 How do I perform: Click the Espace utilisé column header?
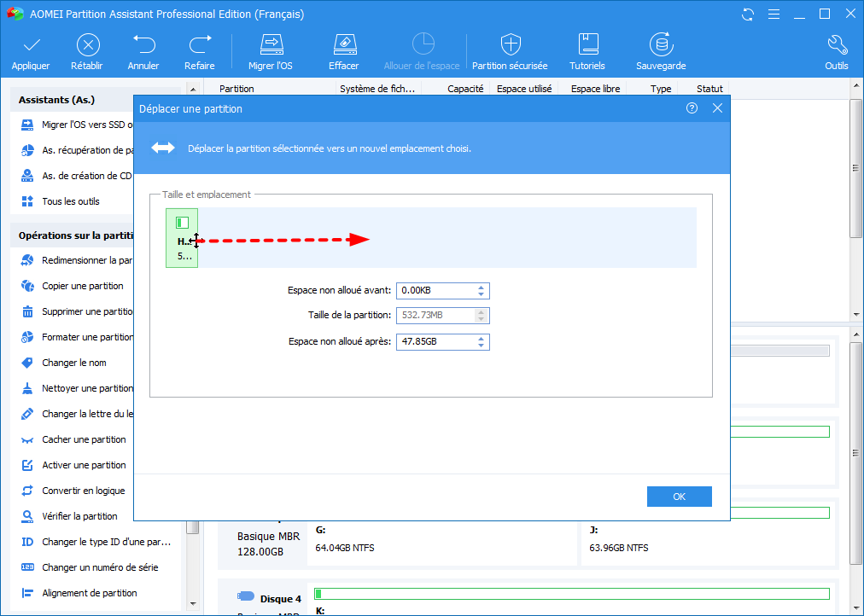(x=524, y=89)
